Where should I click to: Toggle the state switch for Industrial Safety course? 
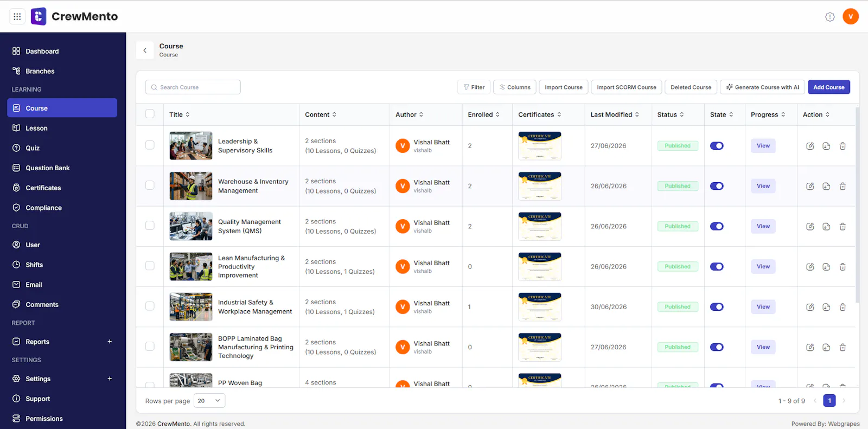717,307
